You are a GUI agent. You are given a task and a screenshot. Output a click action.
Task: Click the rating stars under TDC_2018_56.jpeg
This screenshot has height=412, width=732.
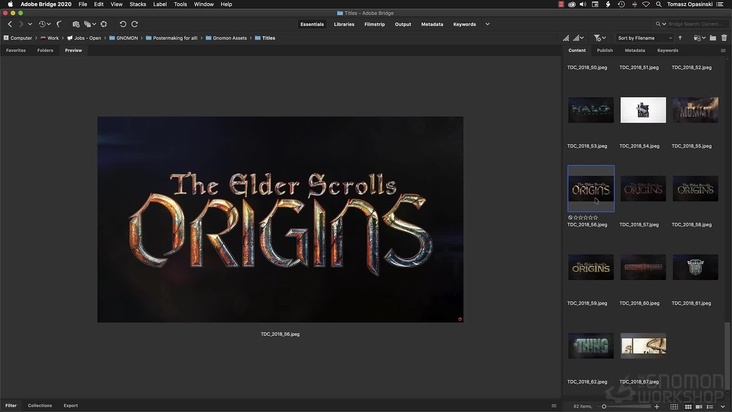coord(585,217)
